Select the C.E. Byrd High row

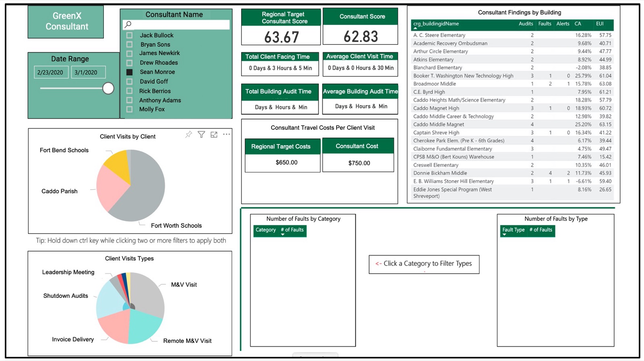(512, 92)
